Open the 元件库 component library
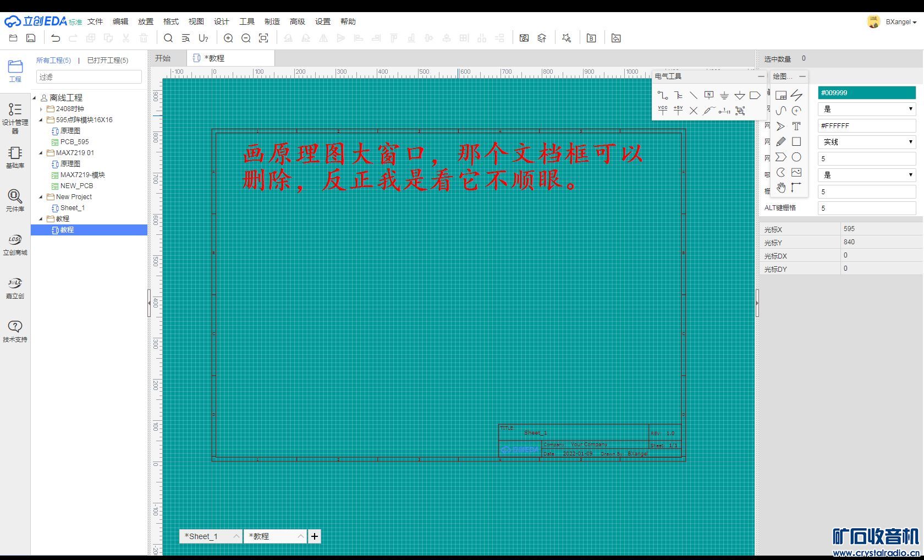924x560 pixels. pyautogui.click(x=15, y=200)
